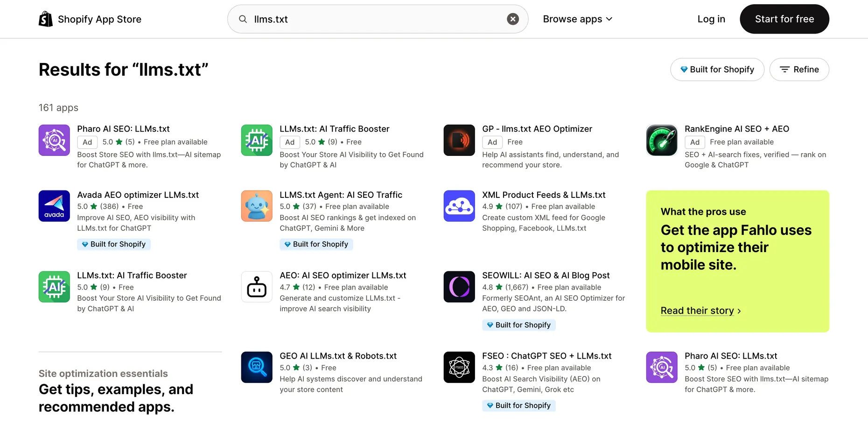Open the GEO AI LLMs.txt & Robots.txt icon

point(257,367)
